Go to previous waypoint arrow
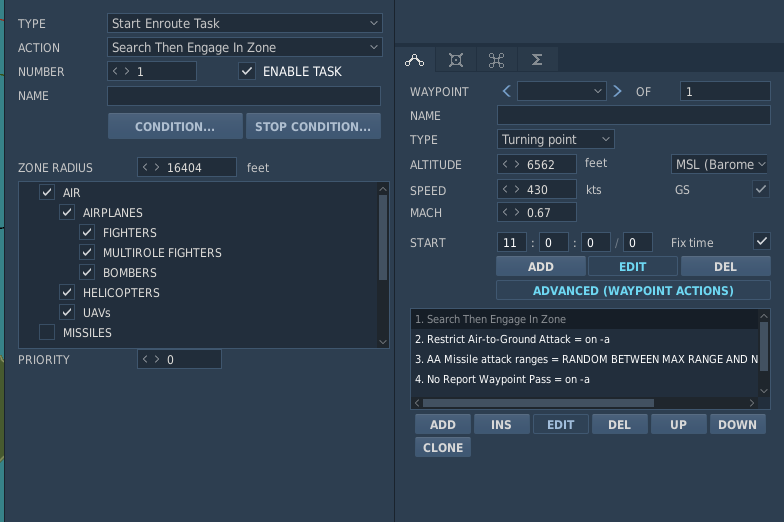Image resolution: width=784 pixels, height=522 pixels. (506, 91)
